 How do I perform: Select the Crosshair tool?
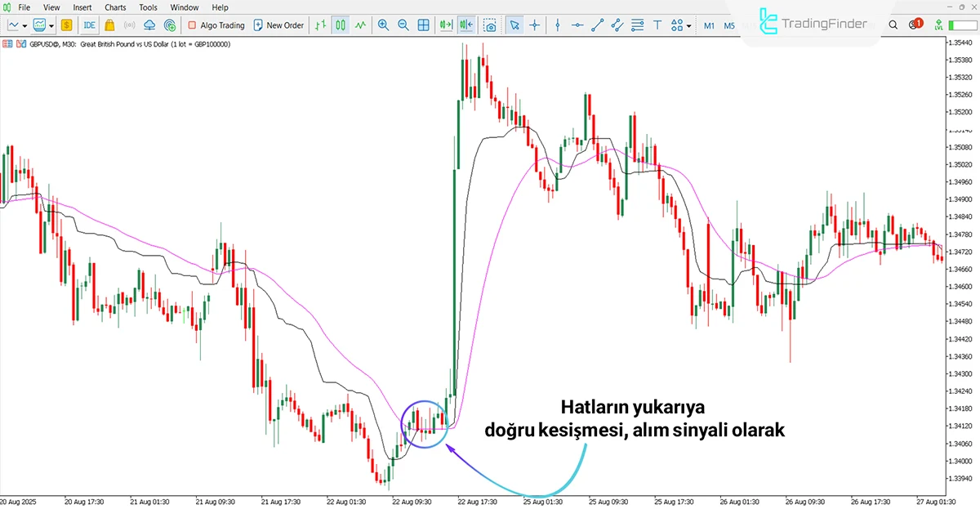point(534,25)
